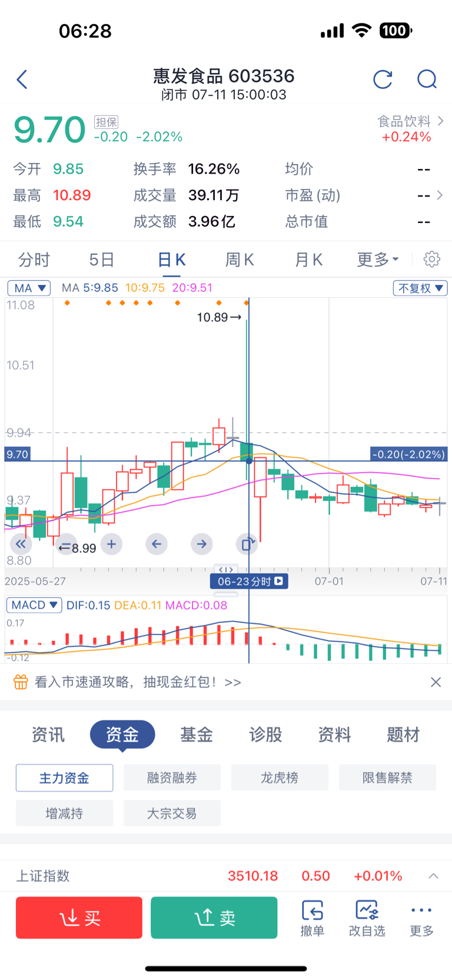Tap the 惠发食品 603536 title
The image size is (452, 980).
point(224,76)
